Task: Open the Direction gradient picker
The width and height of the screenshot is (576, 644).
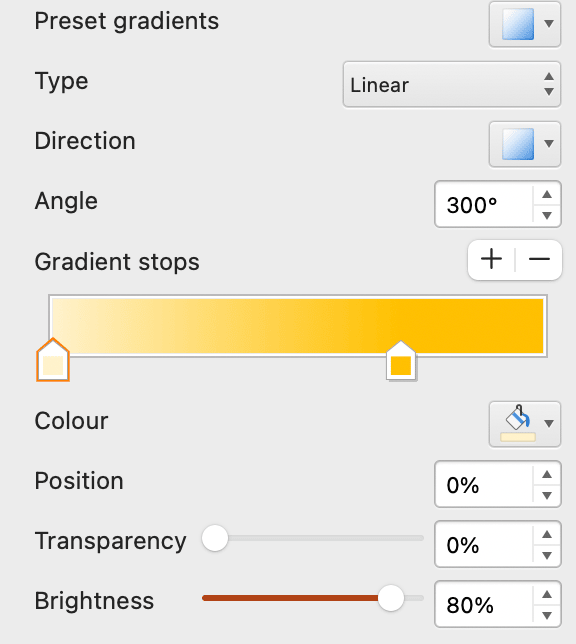Action: point(525,144)
